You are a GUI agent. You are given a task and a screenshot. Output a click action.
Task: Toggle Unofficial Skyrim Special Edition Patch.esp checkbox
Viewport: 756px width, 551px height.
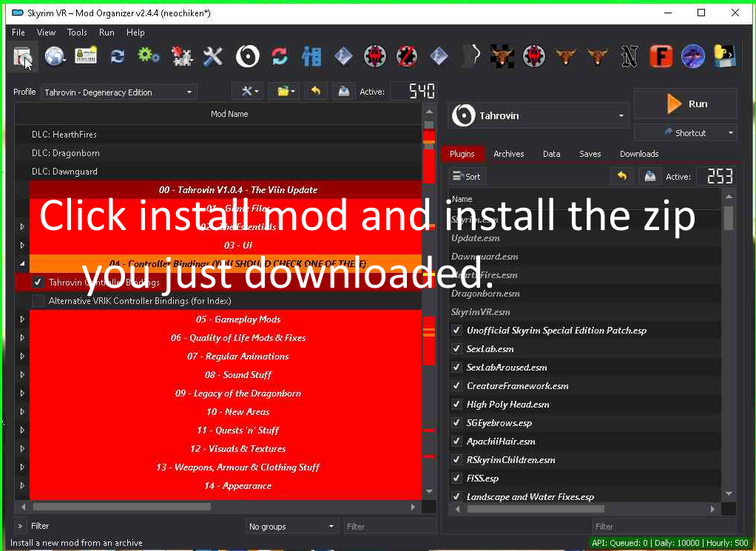(x=456, y=330)
